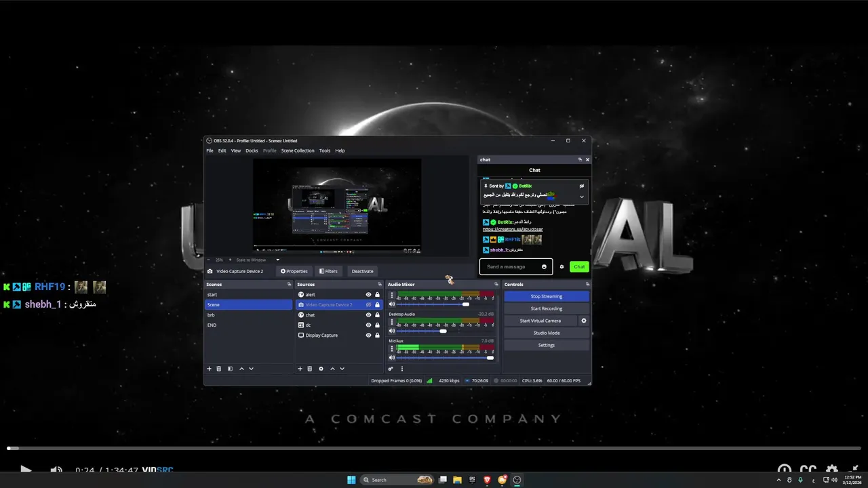Open source Properties button
868x488 pixels.
(294, 271)
